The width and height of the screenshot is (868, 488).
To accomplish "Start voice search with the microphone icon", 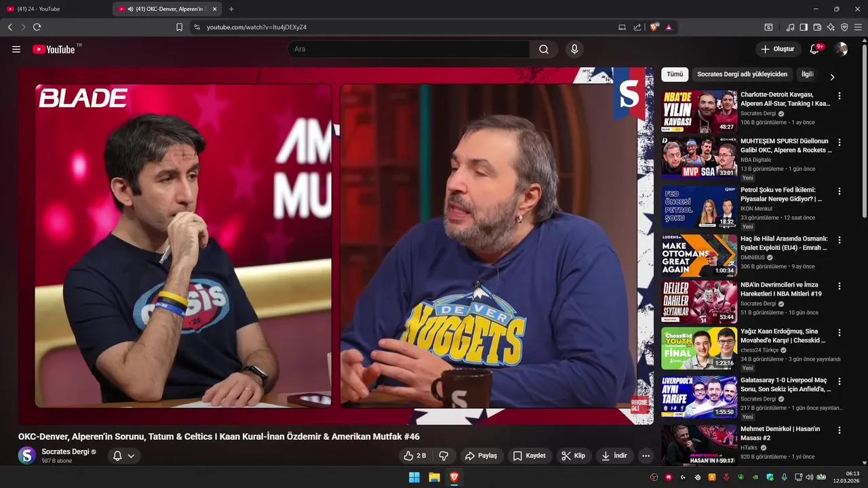I will [x=574, y=49].
